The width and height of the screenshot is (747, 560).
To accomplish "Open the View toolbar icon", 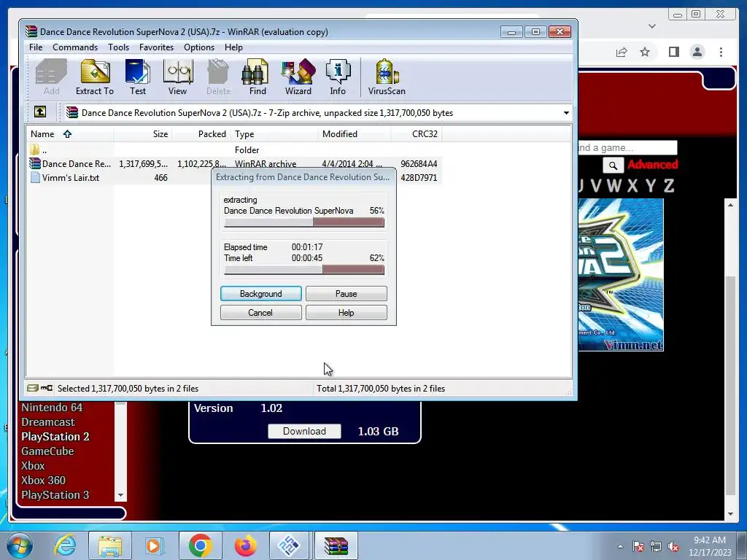I will [x=178, y=77].
